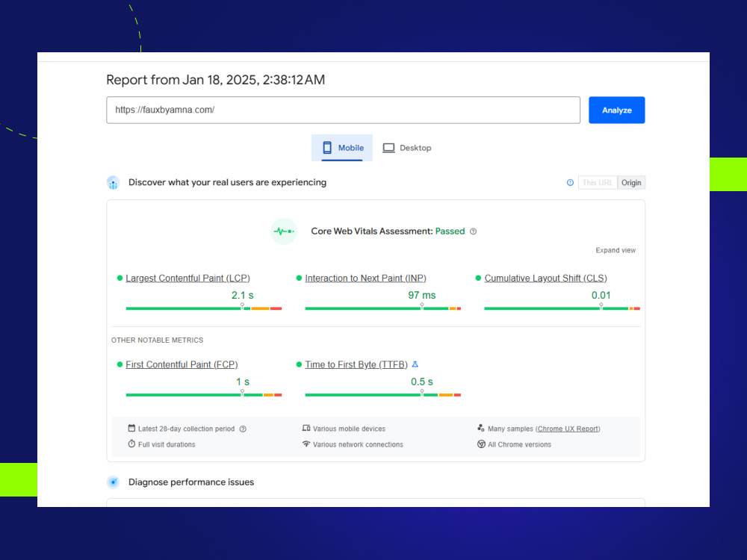Screen dimensions: 747x560
Task: Open First Contentful Paint (FCP) link
Action: 182,364
